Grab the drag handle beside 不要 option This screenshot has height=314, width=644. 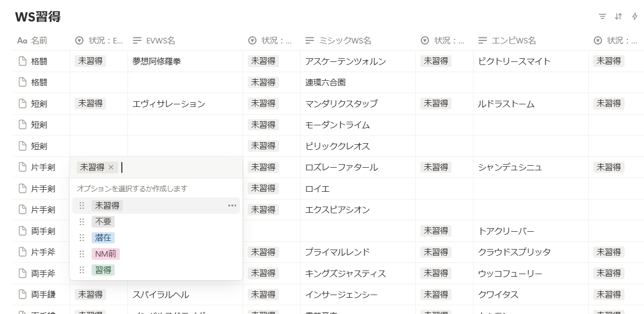tap(82, 222)
